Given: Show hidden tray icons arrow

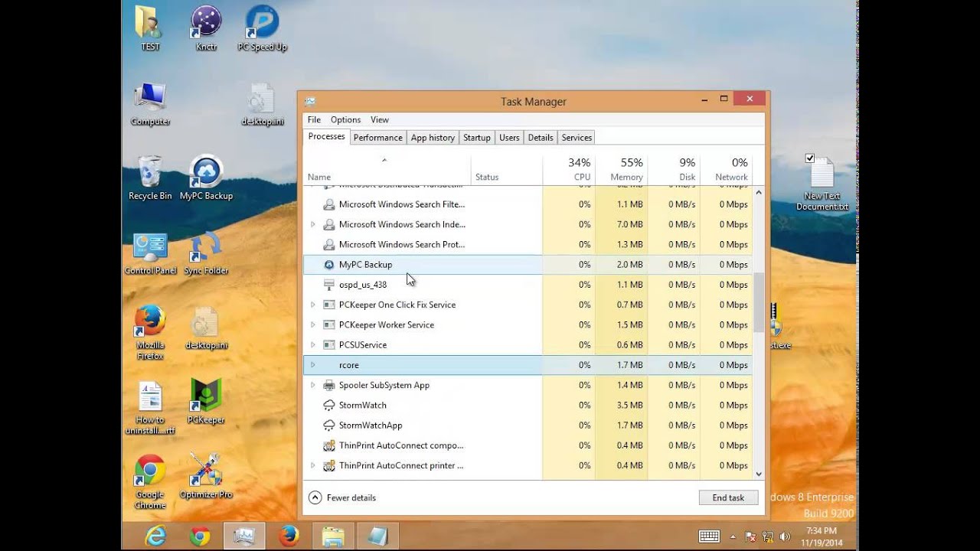Looking at the screenshot, I should pos(733,537).
